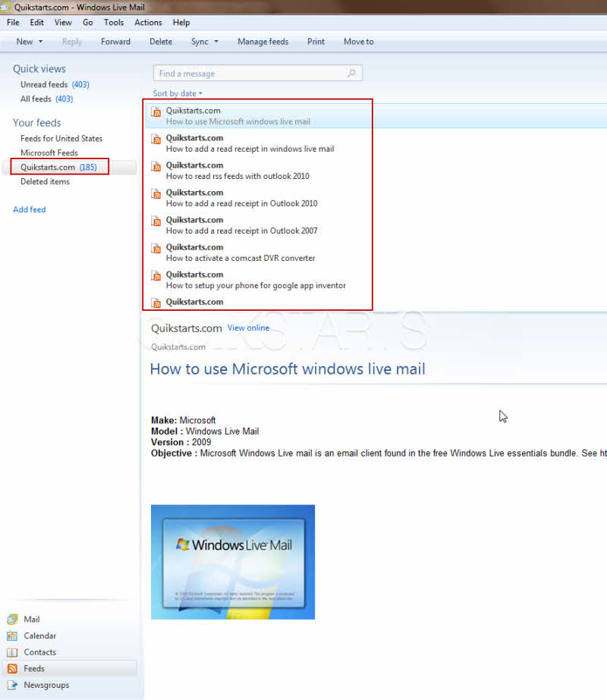This screenshot has width=607, height=700.
Task: Click the Newsgroups icon
Action: coord(12,686)
